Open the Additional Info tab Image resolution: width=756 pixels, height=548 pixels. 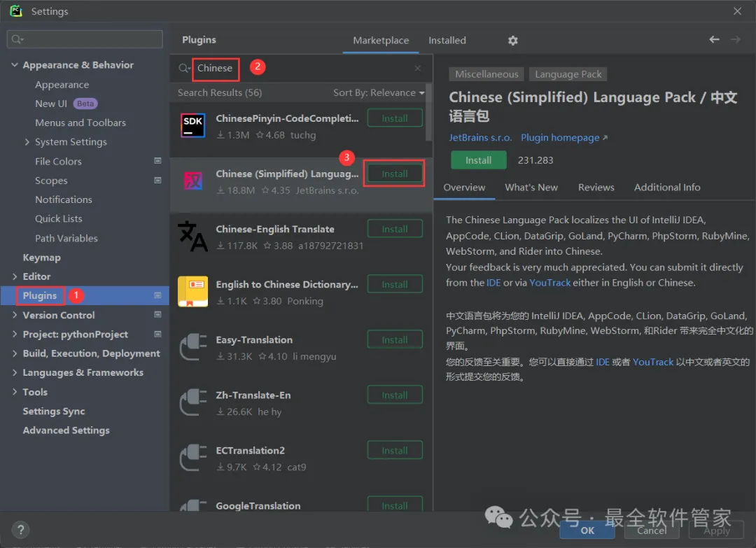[667, 188]
